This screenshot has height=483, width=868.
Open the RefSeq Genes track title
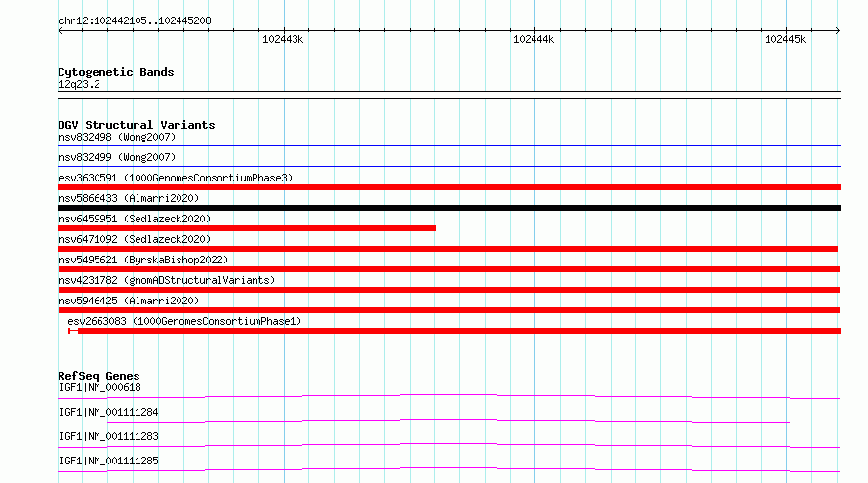pos(99,376)
